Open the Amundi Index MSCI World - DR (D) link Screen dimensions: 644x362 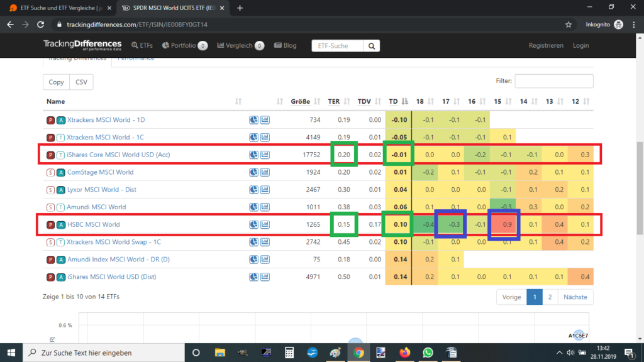coord(118,260)
